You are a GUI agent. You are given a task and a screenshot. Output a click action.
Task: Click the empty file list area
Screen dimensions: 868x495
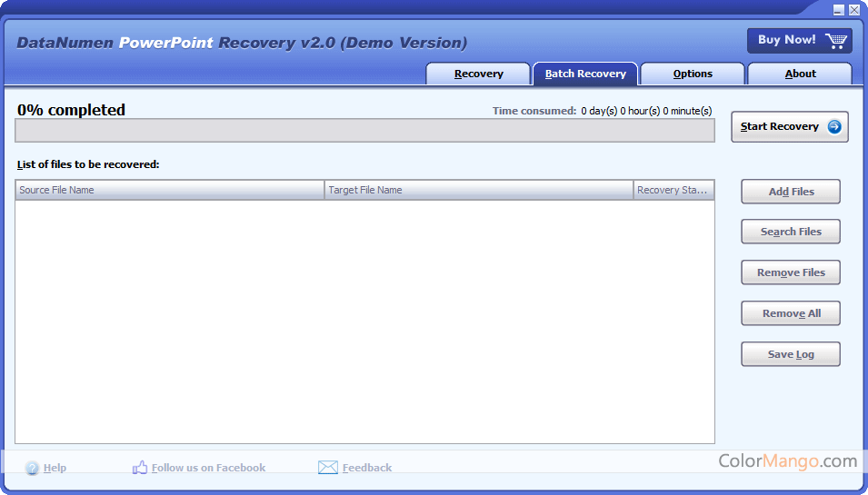click(364, 322)
